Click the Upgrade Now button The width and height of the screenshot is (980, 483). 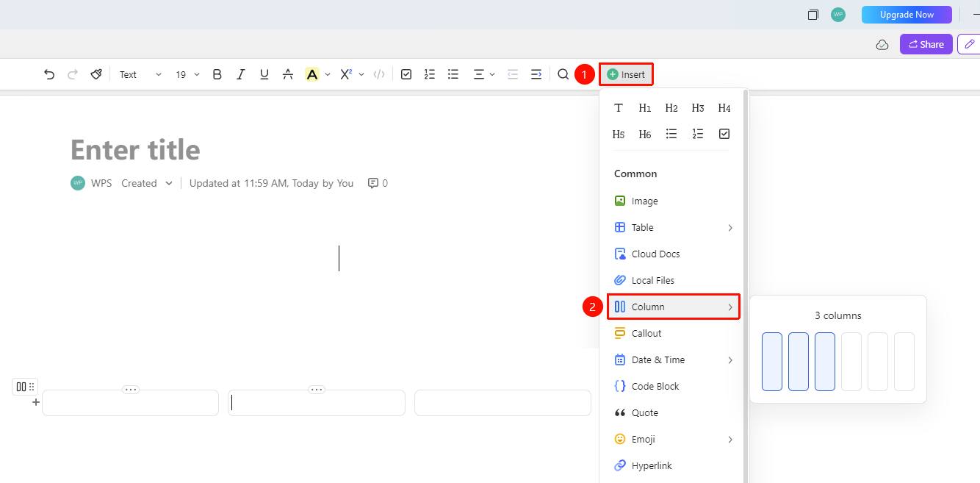coord(907,15)
